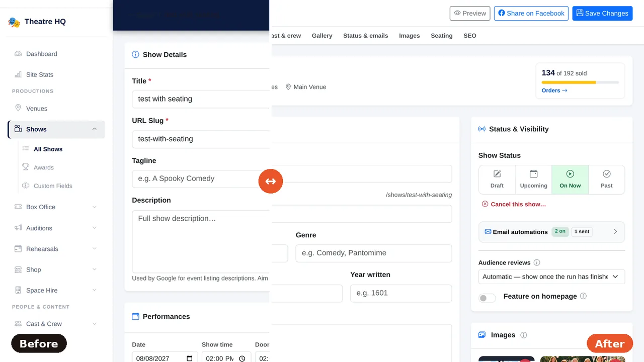Screen dimensions: 644x362
Task: Expand Cast & Crew sidebar menu
Action: (94, 324)
